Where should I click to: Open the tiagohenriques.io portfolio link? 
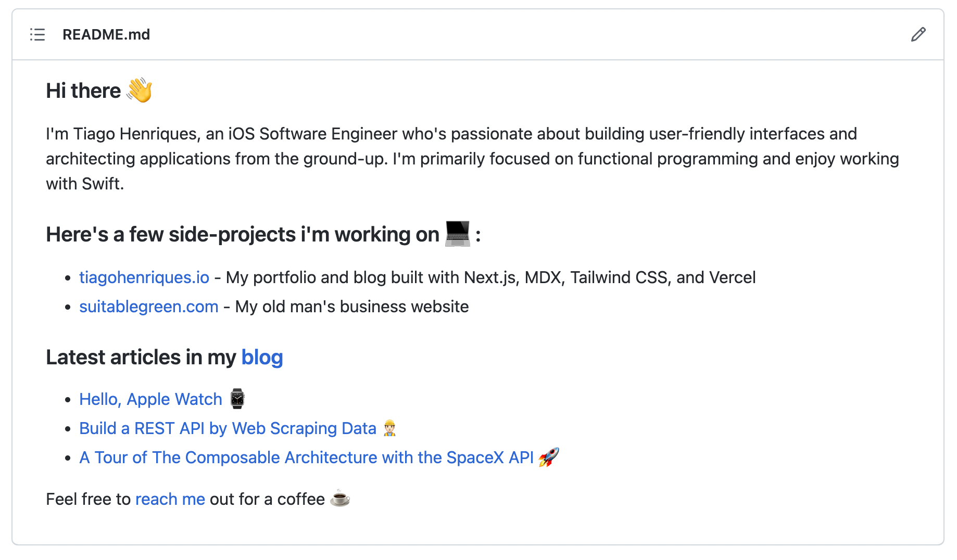point(144,277)
